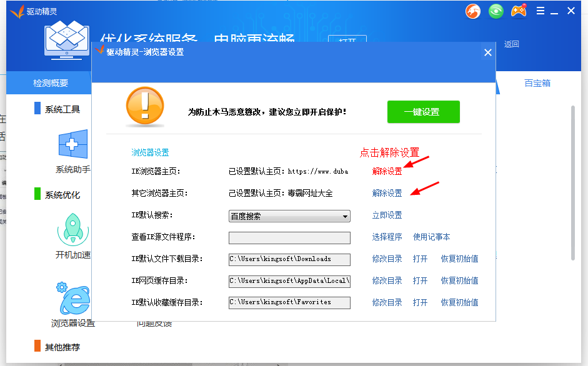
Task: Click the 查看IE源文件程序 input field
Action: [289, 238]
